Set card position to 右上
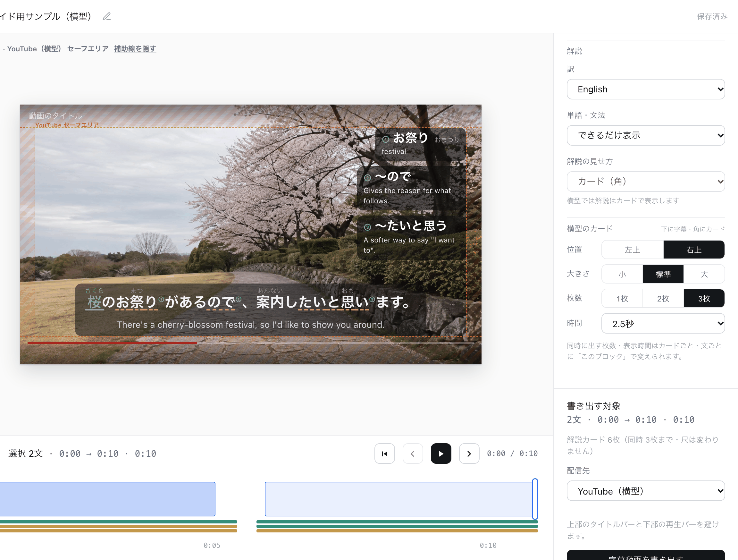The height and width of the screenshot is (560, 738). pyautogui.click(x=694, y=250)
